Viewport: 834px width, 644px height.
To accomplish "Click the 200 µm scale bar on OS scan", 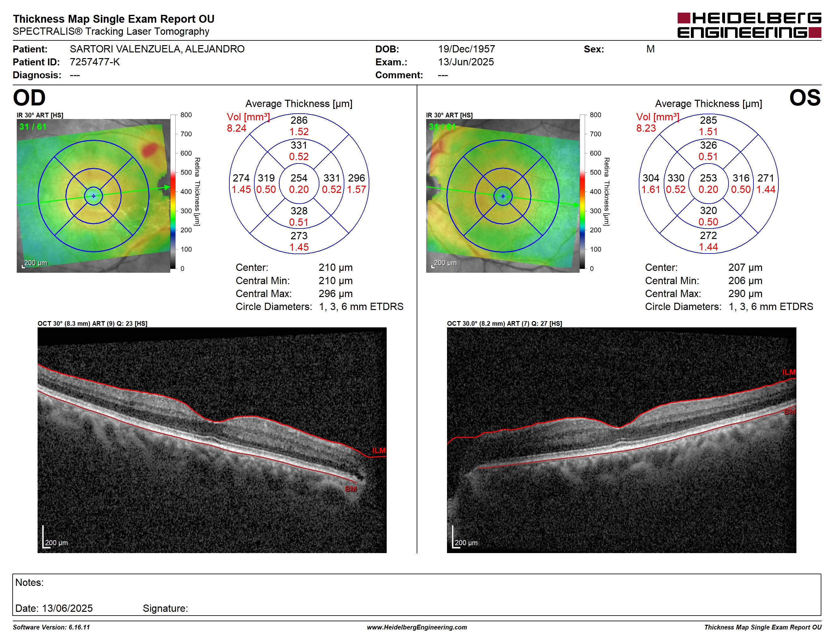I will 464,537.
